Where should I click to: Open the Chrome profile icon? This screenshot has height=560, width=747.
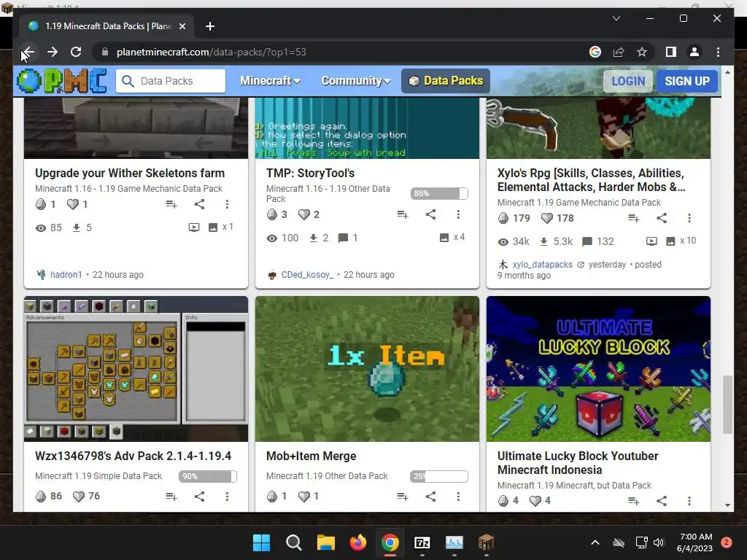694,52
